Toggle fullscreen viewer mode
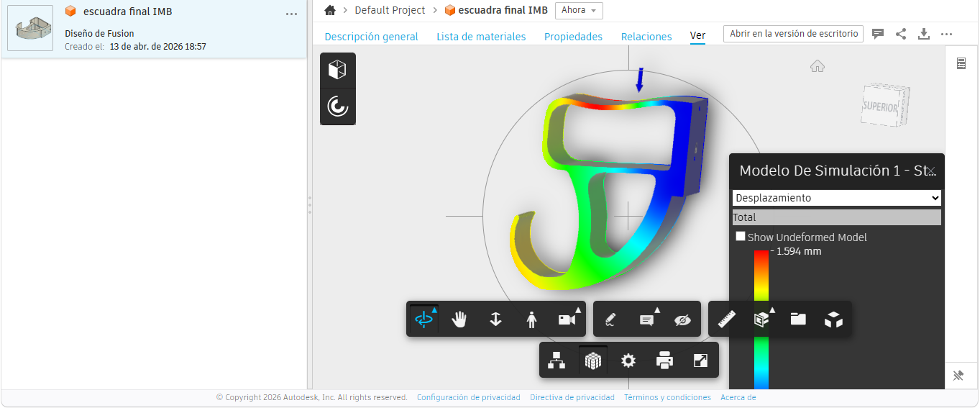This screenshot has height=408, width=980. [700, 361]
